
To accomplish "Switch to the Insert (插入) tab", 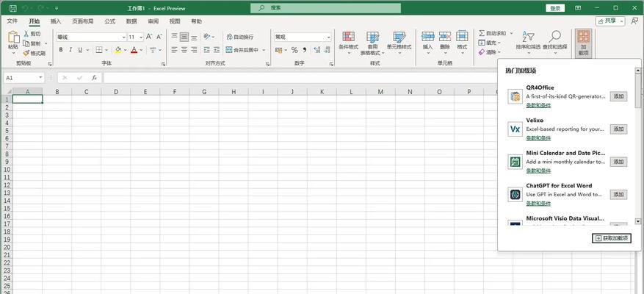I will point(56,21).
